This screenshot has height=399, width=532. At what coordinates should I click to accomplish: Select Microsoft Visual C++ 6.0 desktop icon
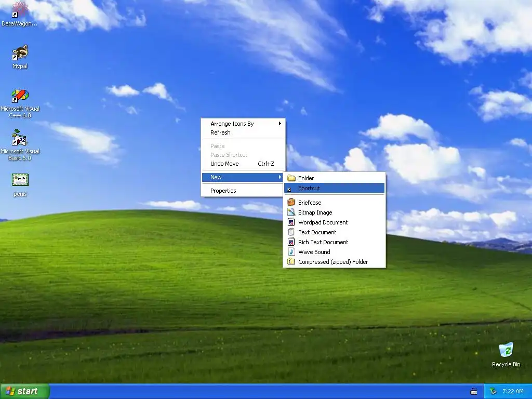[20, 96]
